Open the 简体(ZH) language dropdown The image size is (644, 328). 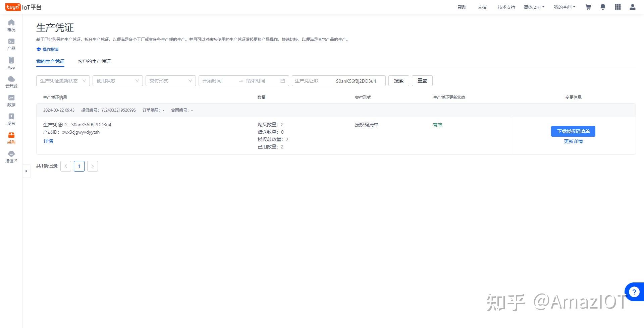coord(534,7)
